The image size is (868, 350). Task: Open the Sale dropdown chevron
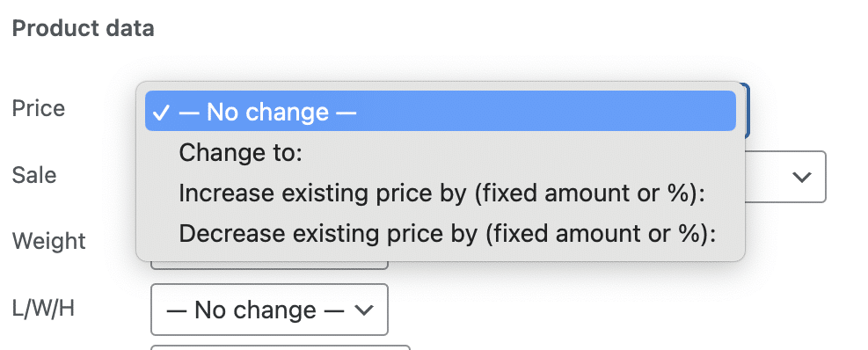click(x=801, y=177)
